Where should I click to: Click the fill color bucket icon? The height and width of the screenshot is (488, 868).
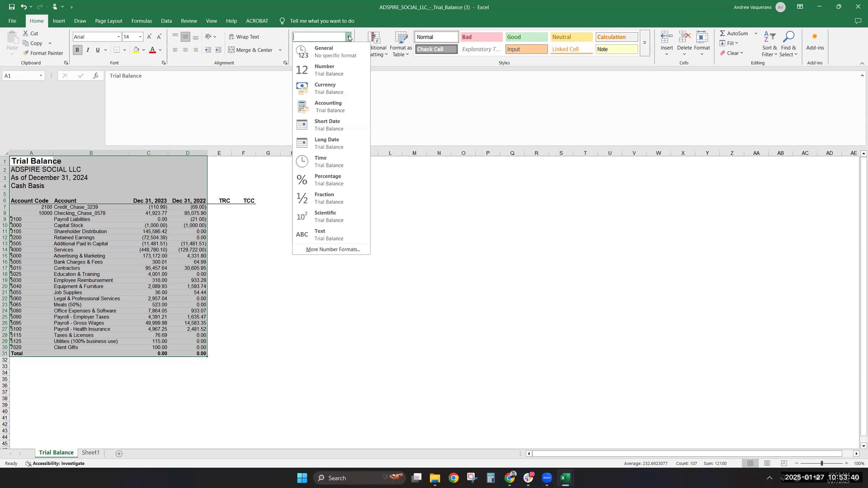pyautogui.click(x=136, y=50)
